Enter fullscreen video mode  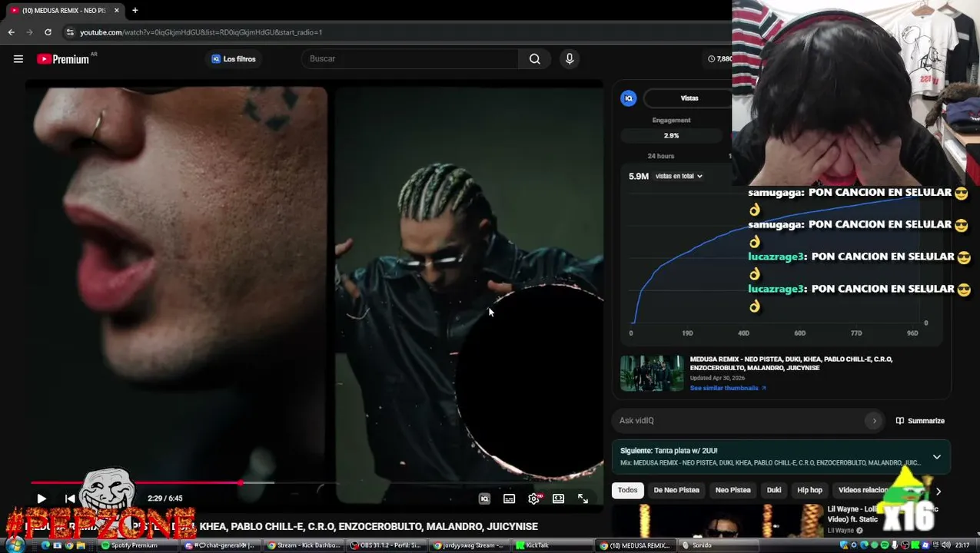[x=583, y=498]
